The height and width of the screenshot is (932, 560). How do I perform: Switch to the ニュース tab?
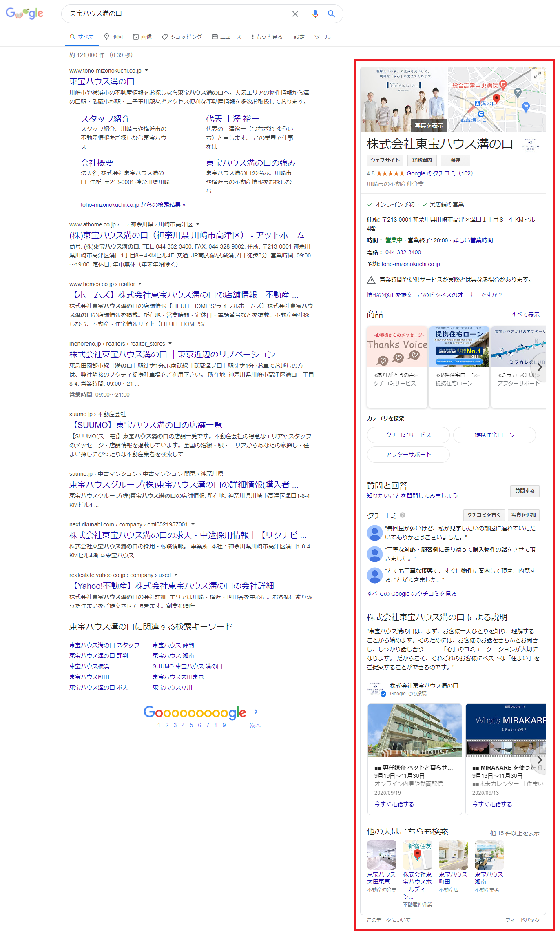[x=227, y=37]
